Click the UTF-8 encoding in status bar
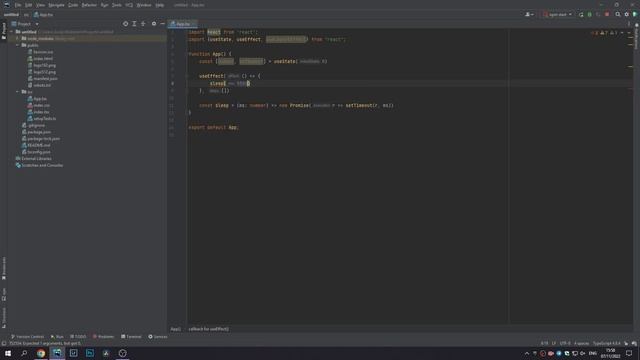 click(x=565, y=344)
